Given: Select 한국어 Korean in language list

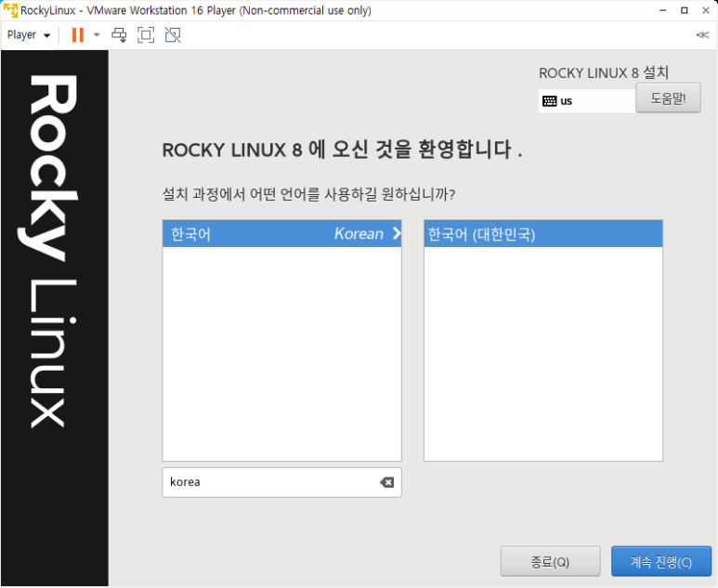Looking at the screenshot, I should pos(282,233).
